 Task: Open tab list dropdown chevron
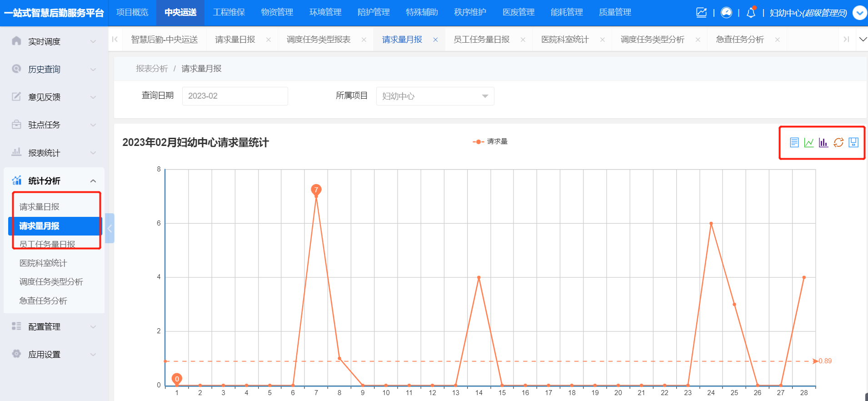point(863,40)
